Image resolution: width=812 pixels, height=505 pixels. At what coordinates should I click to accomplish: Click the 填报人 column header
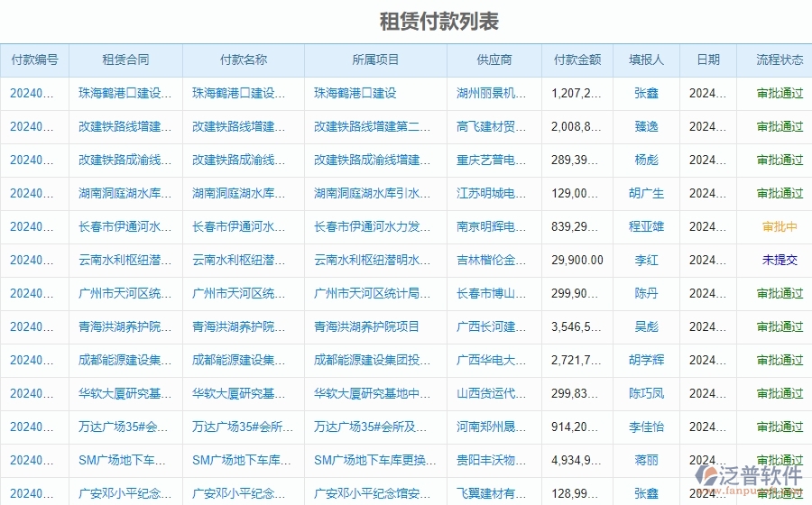(646, 60)
